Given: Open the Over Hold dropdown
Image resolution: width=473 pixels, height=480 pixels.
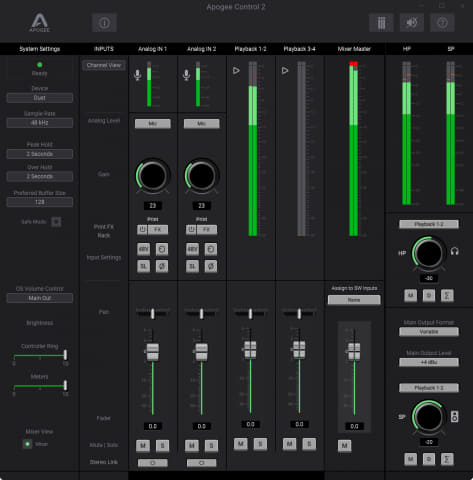Looking at the screenshot, I should pos(40,176).
